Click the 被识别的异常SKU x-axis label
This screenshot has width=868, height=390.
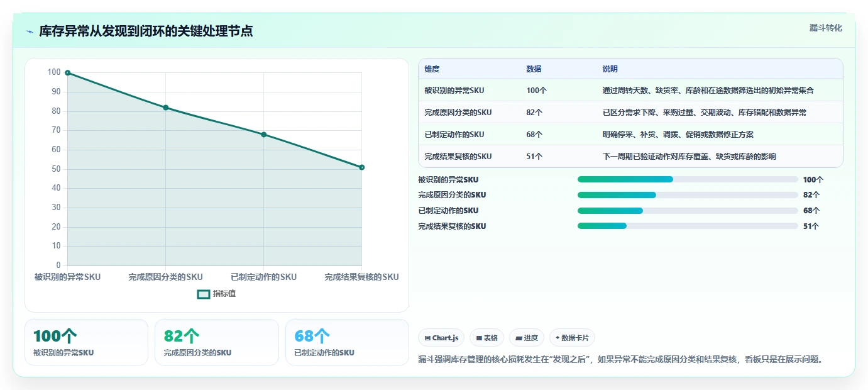pyautogui.click(x=67, y=277)
